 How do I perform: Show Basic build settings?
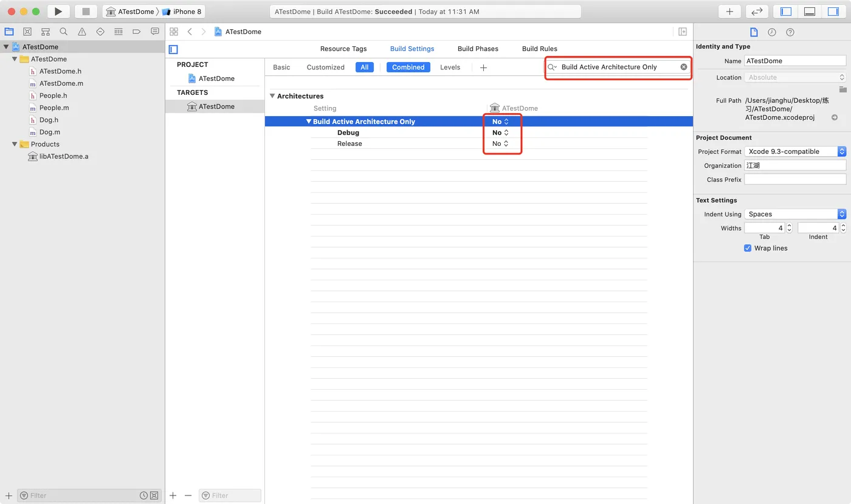tap(281, 67)
